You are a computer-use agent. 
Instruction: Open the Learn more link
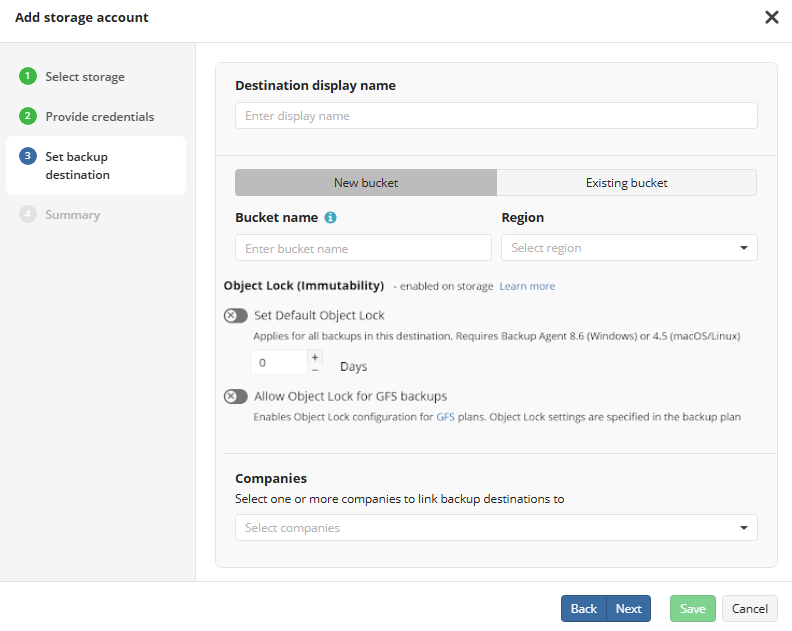coord(527,287)
